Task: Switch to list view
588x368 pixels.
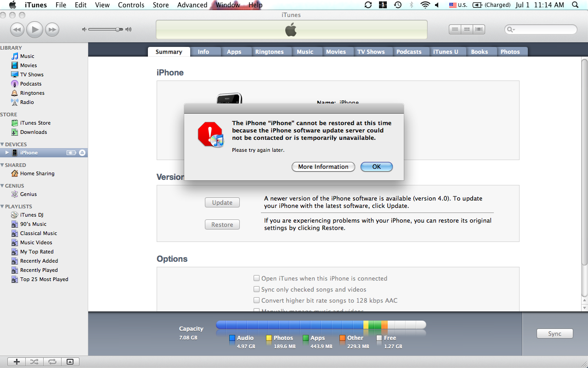Action: [x=455, y=29]
